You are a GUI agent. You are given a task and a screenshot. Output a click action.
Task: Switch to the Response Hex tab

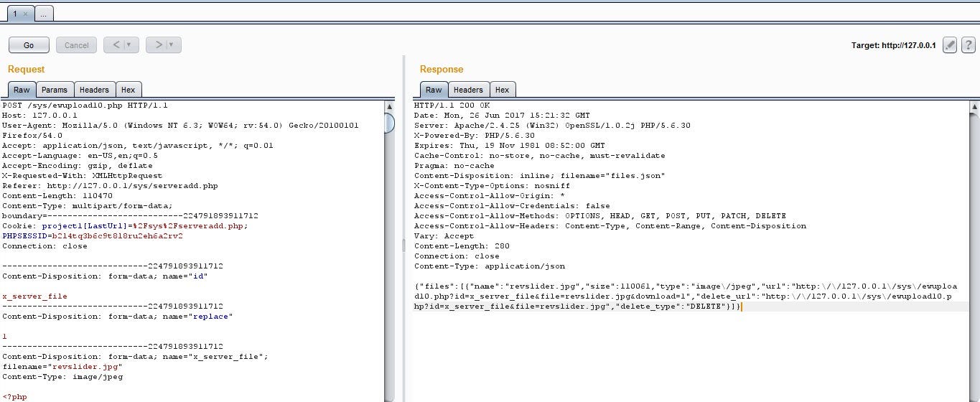pyautogui.click(x=502, y=90)
